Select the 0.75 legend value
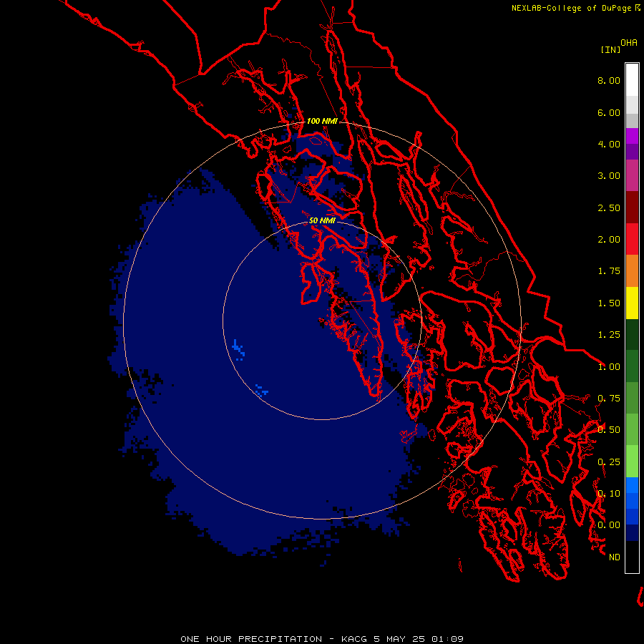 (609, 399)
